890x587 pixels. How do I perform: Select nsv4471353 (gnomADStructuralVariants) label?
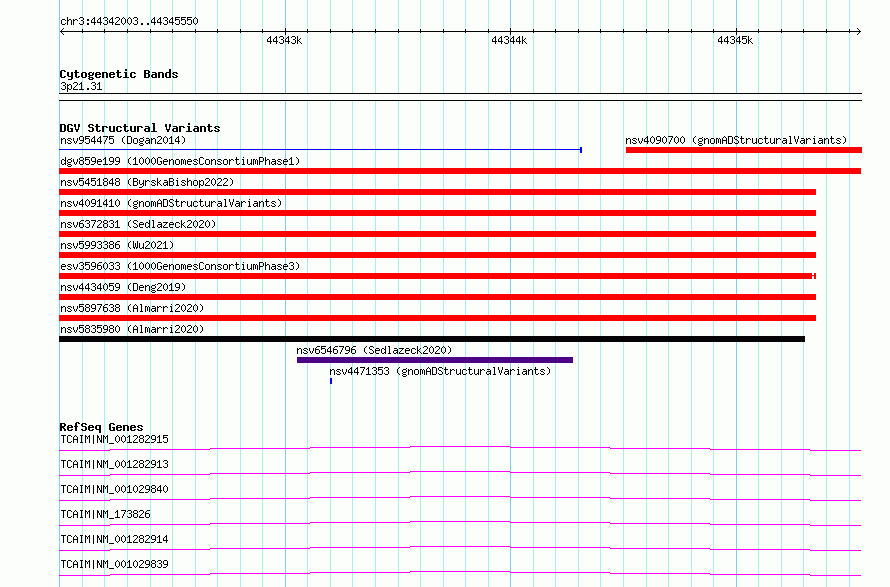(440, 371)
